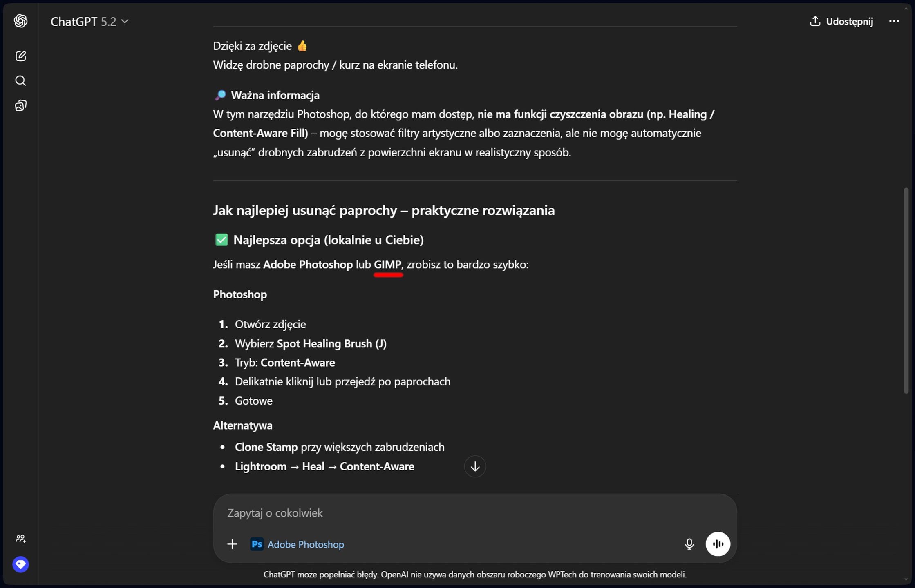Click the vertical scrollbar thumb
Screen dimensions: 915x588
click(906, 290)
